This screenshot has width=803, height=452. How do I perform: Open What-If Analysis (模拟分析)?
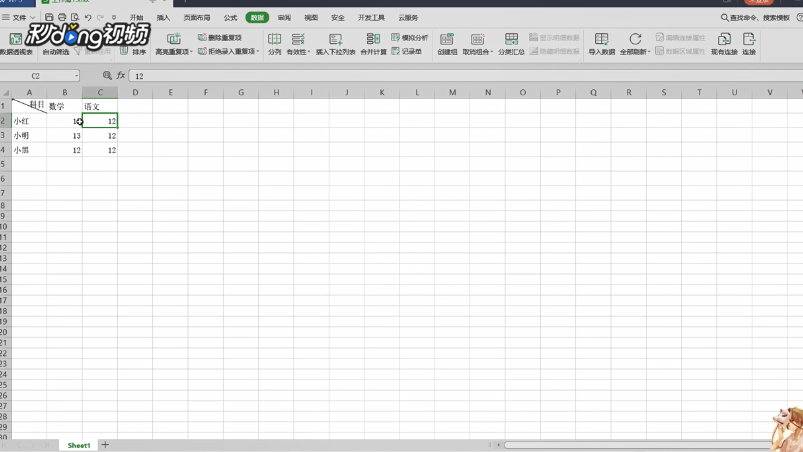(409, 37)
